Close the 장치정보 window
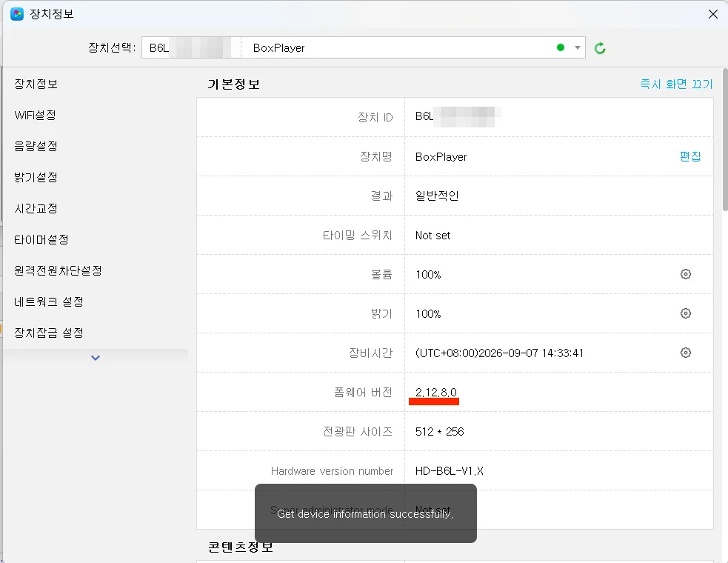This screenshot has width=728, height=563. pos(713,14)
